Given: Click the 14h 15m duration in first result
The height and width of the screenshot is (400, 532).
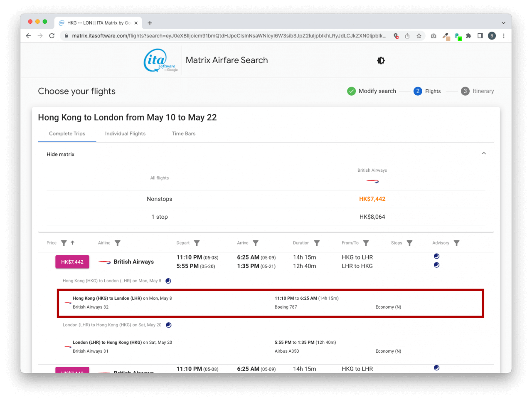Looking at the screenshot, I should tap(305, 257).
